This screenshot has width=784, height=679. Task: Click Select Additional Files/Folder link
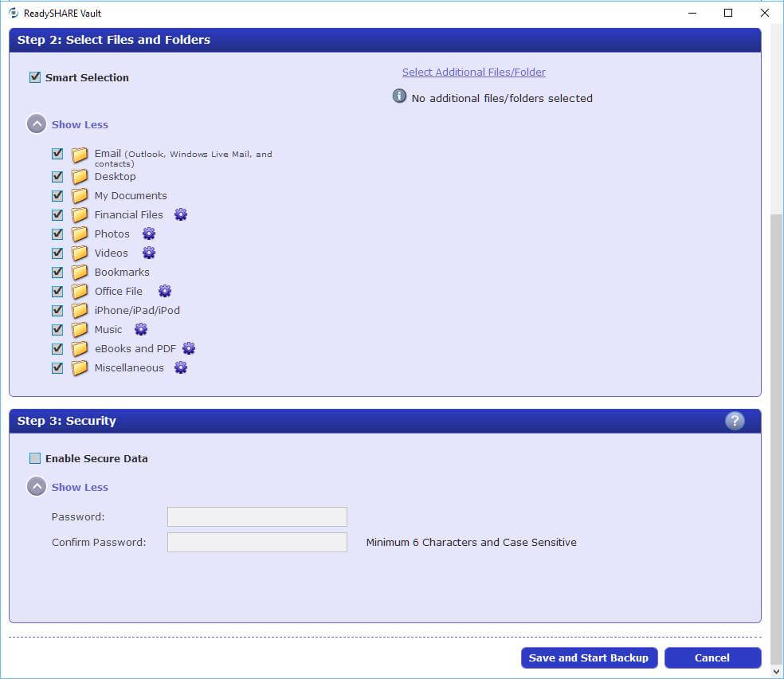tap(473, 72)
